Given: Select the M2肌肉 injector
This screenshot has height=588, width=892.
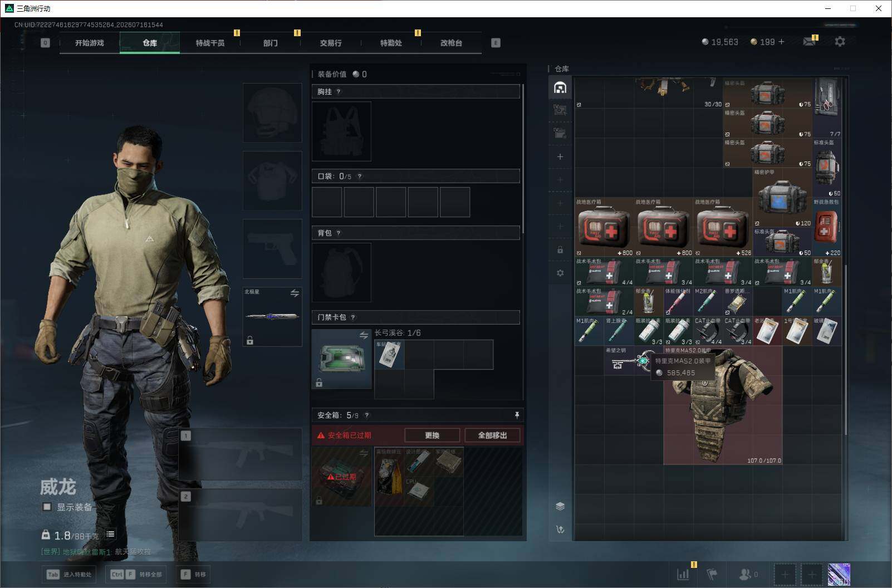Looking at the screenshot, I should coord(708,302).
